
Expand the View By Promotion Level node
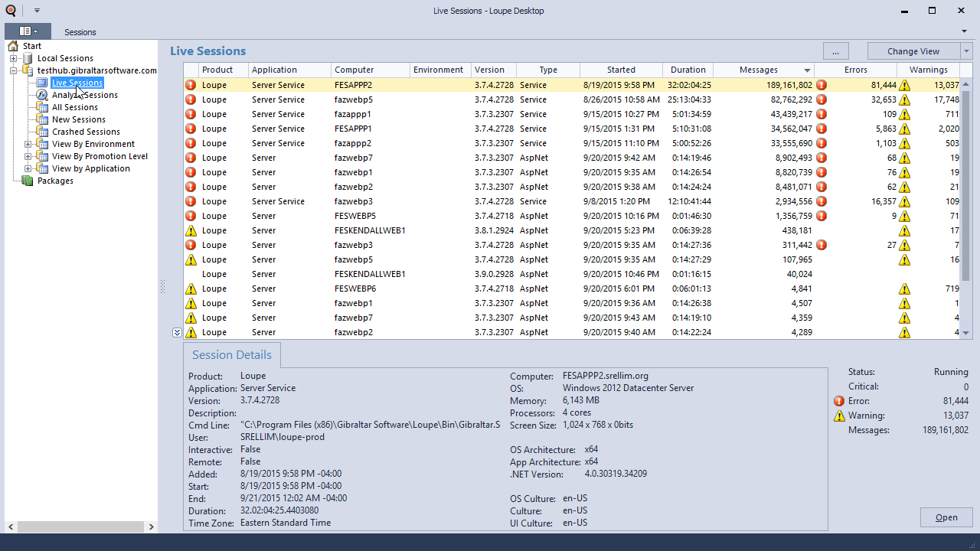(x=28, y=156)
